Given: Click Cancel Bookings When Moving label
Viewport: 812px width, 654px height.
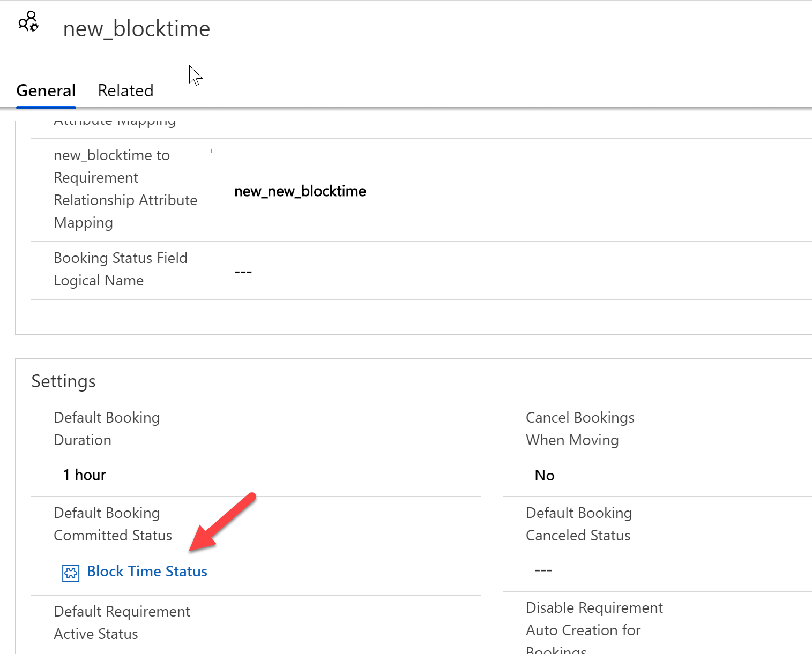Looking at the screenshot, I should [580, 429].
